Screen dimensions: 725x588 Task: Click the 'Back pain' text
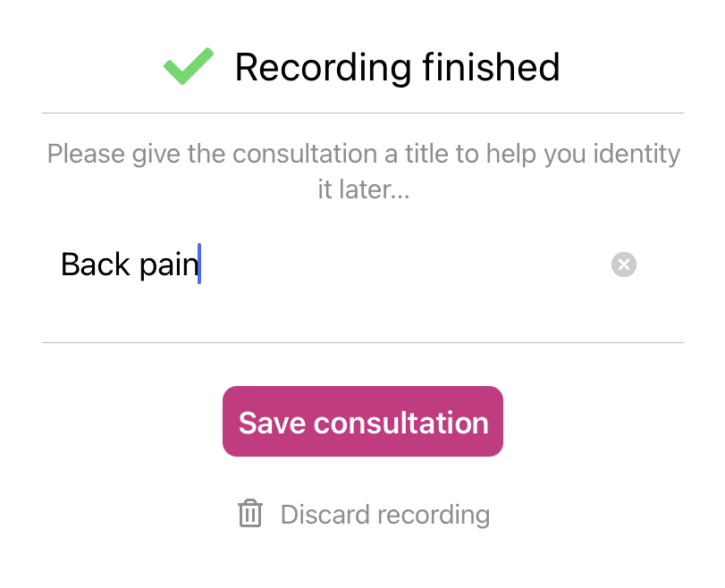click(x=130, y=265)
